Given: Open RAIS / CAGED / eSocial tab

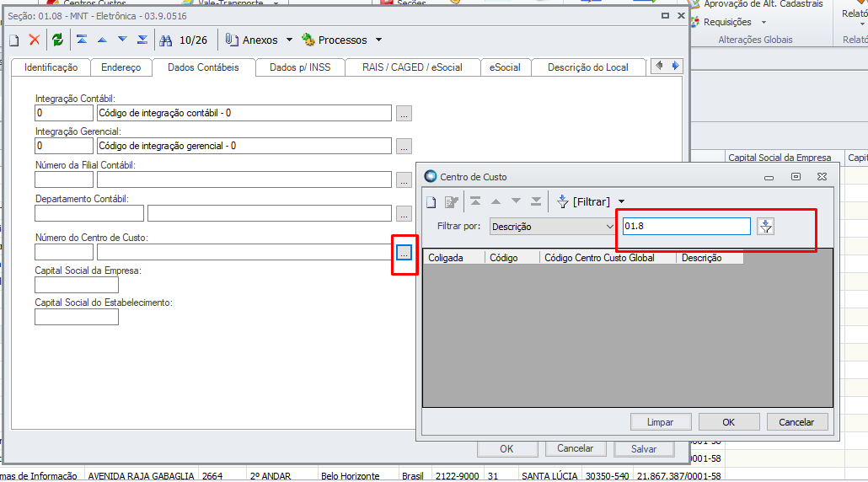Looking at the screenshot, I should click(412, 67).
